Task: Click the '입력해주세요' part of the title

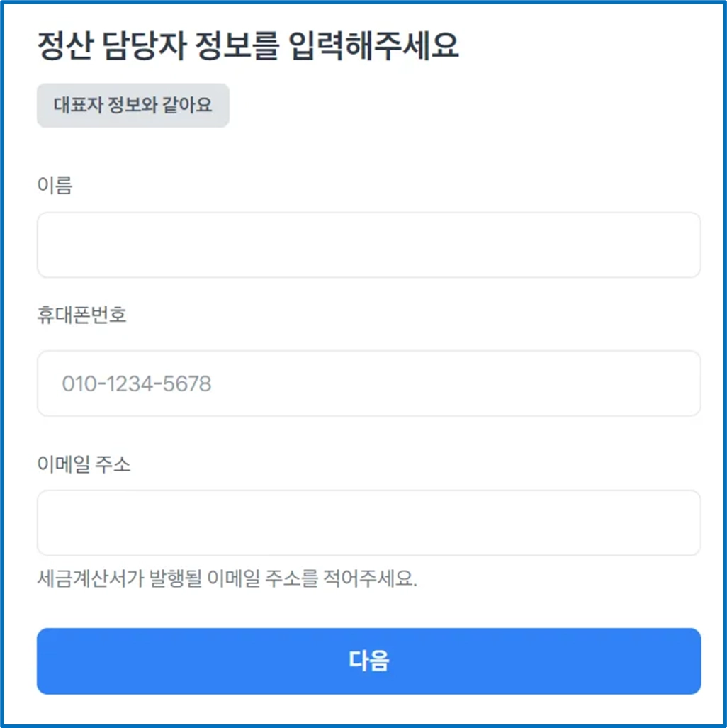Action: tap(373, 45)
